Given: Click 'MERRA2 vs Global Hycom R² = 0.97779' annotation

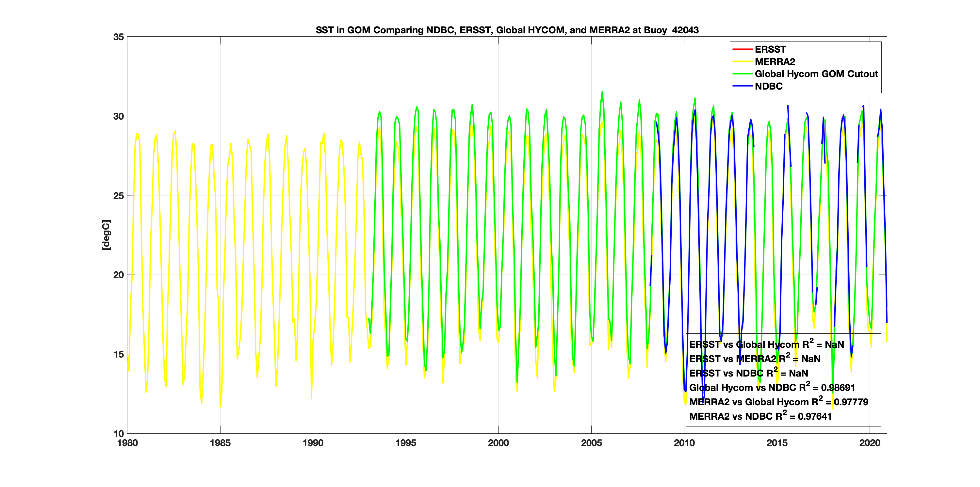Looking at the screenshot, I should pos(778,402).
